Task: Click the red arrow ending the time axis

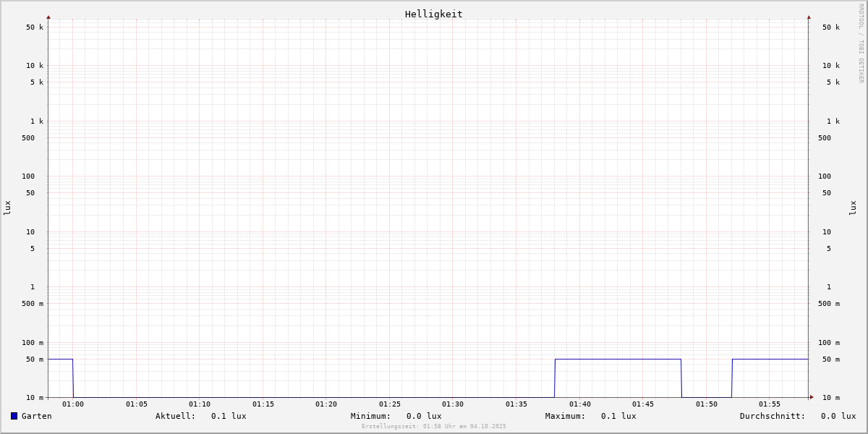Action: click(812, 397)
